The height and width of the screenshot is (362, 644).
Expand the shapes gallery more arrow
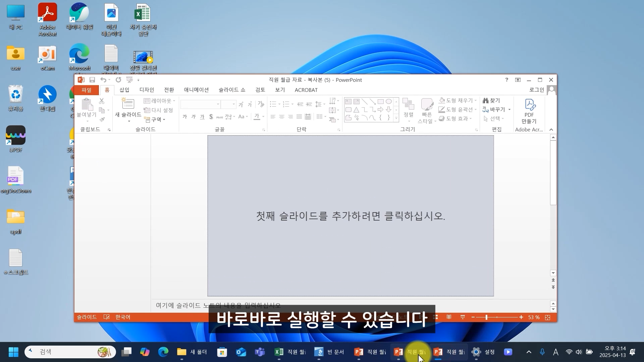pos(396,118)
